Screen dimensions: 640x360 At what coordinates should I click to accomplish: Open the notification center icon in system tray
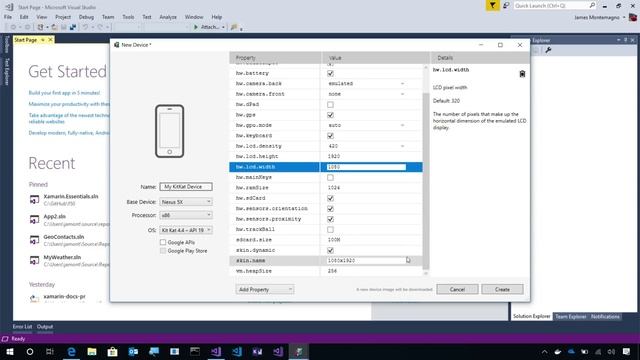point(626,351)
